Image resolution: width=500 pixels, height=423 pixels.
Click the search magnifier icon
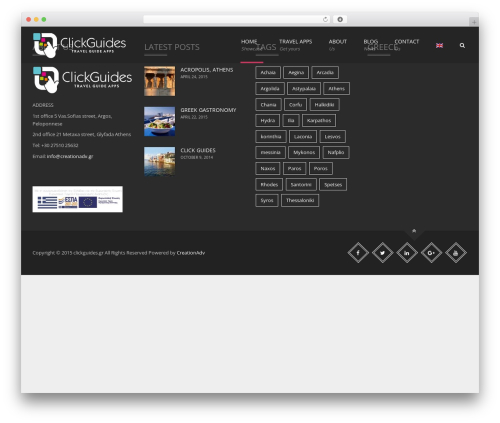(462, 45)
